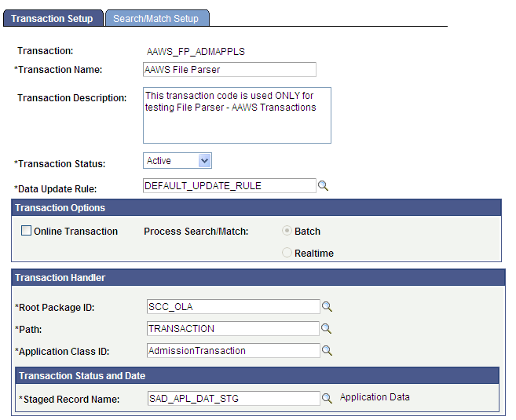Focus the Data Update Rule field

(229, 186)
